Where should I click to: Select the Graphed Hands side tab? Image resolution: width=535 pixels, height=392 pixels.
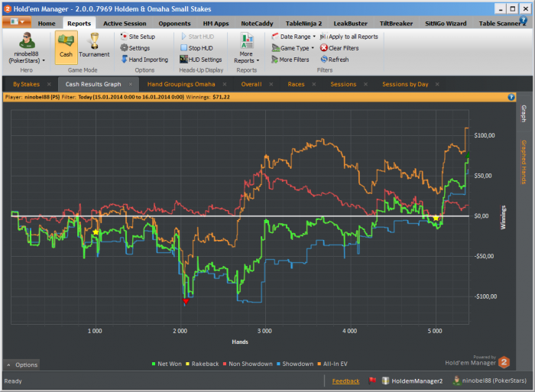coord(524,162)
